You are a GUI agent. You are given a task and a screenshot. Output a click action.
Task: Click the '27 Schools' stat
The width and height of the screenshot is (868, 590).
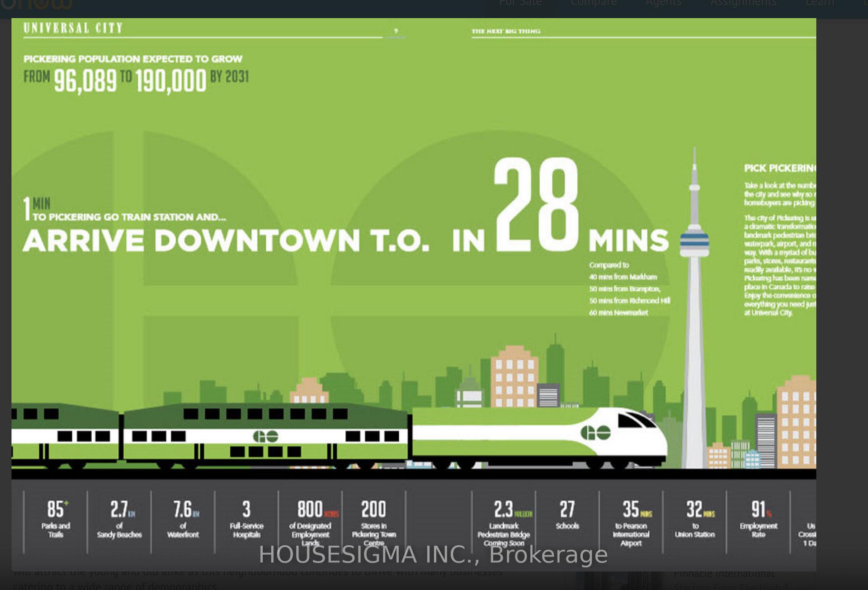[567, 514]
